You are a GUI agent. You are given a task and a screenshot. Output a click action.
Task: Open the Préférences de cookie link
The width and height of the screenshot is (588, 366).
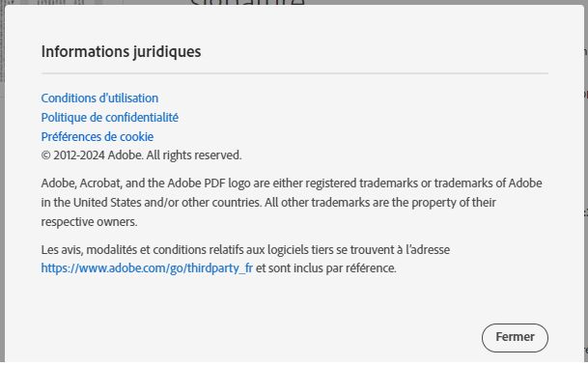point(98,136)
